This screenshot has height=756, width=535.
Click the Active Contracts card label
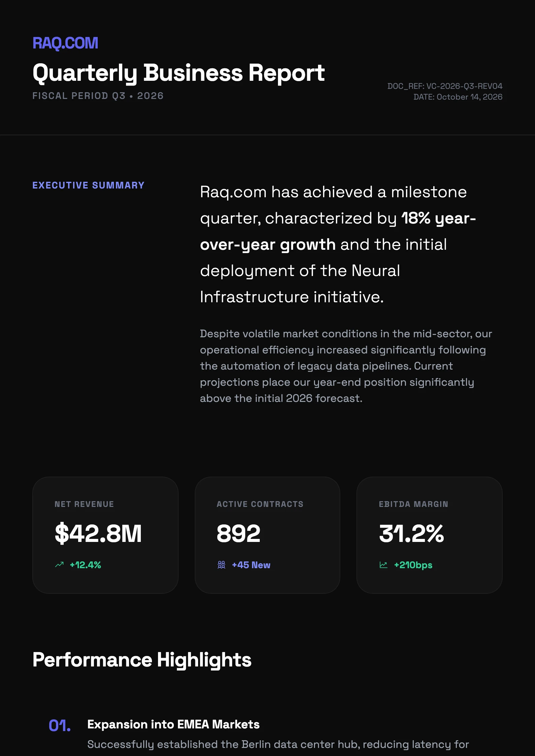click(260, 504)
